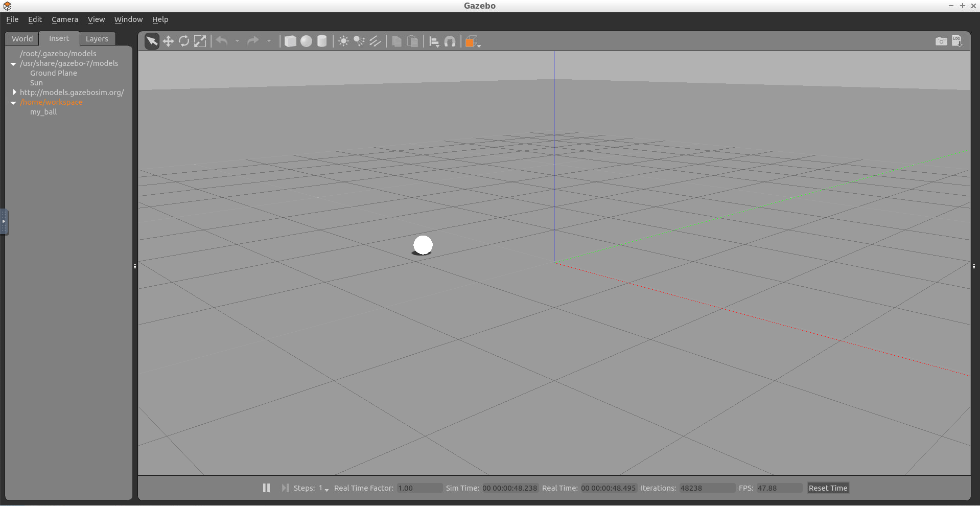Click the left edge collapse tab
This screenshot has height=506, width=980.
click(4, 222)
